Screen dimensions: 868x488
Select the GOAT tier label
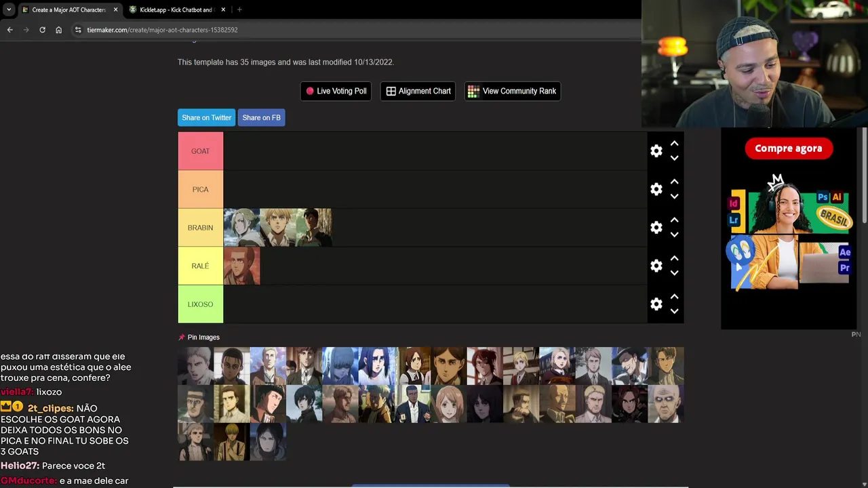[200, 151]
